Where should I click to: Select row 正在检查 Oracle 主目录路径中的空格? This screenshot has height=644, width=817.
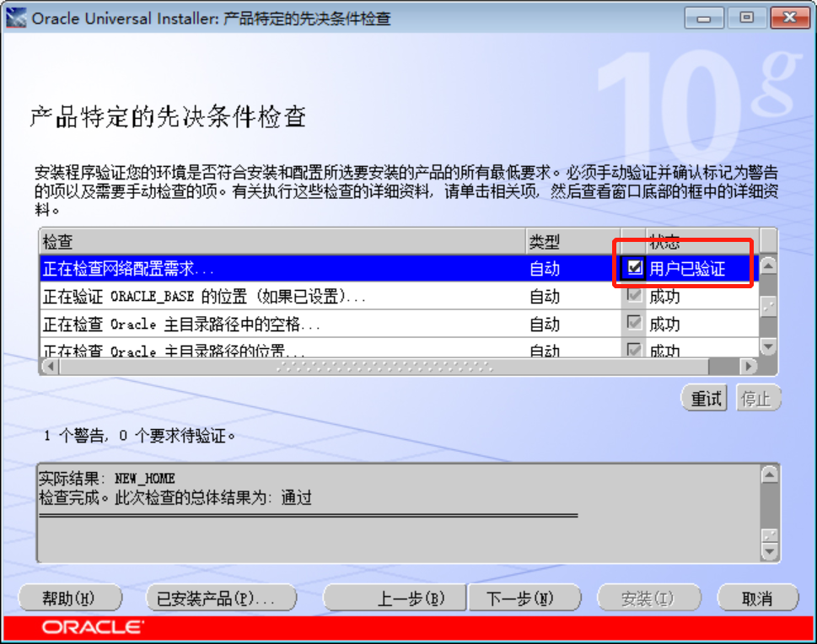click(x=399, y=324)
